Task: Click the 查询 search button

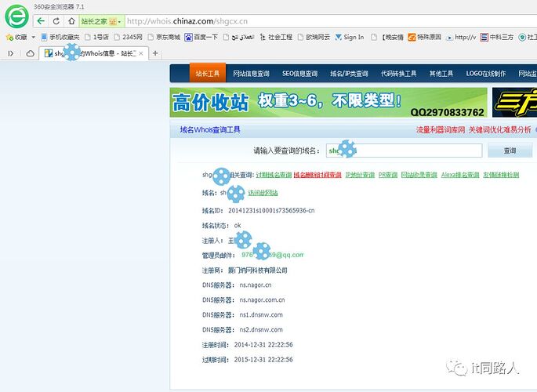Action: tap(510, 150)
